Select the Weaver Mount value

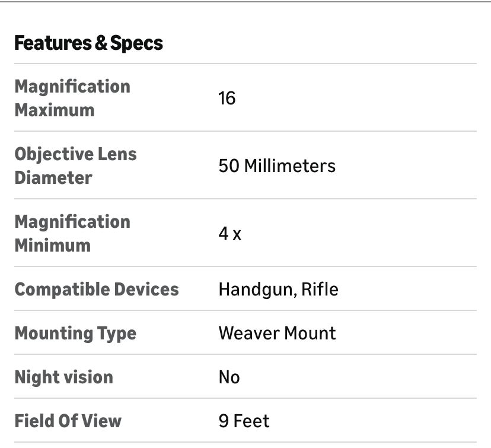pos(277,333)
